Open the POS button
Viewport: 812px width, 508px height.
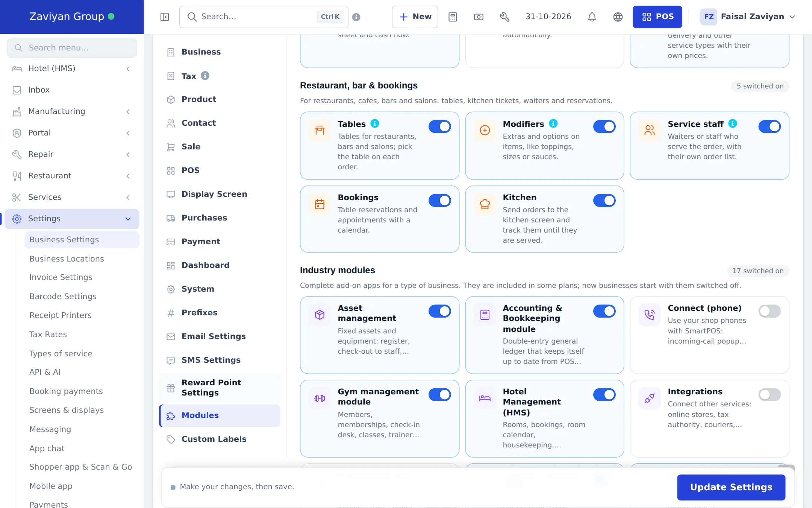click(657, 17)
